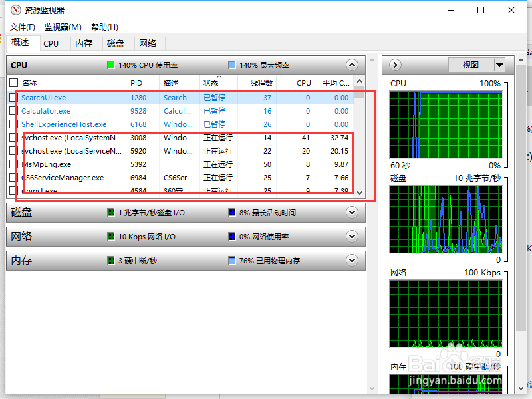Check the svchost.exe PID 5920 checkbox

[13, 151]
